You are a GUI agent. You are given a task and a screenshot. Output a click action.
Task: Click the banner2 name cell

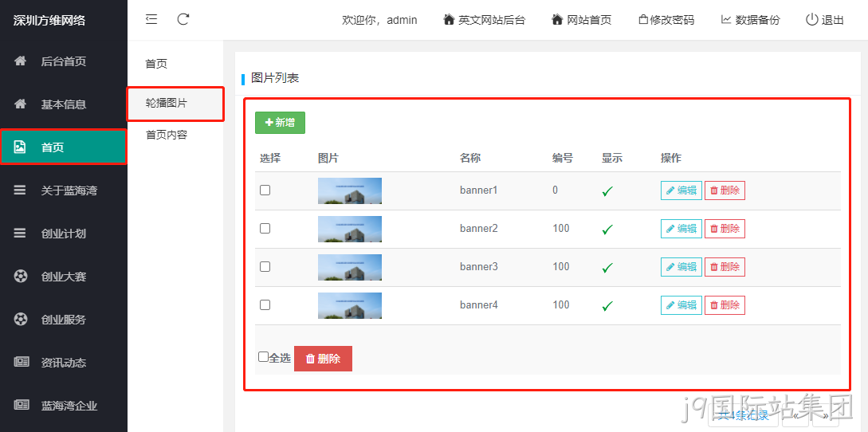click(x=479, y=228)
